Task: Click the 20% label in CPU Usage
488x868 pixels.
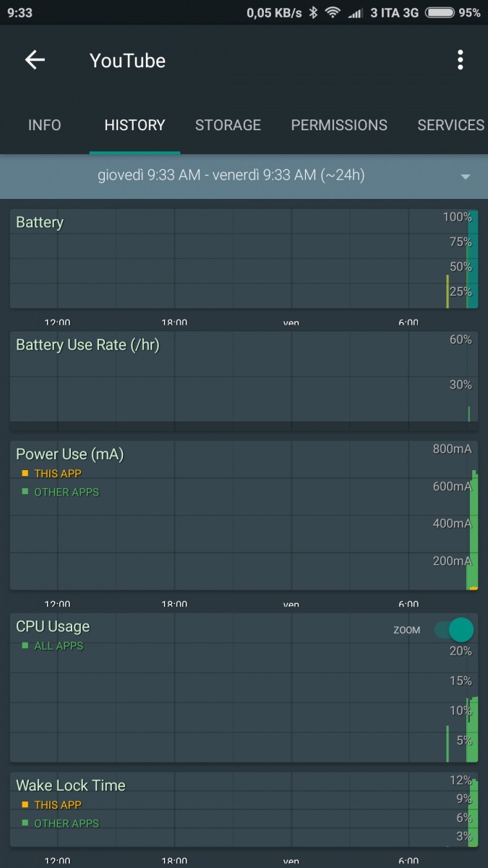Action: click(461, 651)
